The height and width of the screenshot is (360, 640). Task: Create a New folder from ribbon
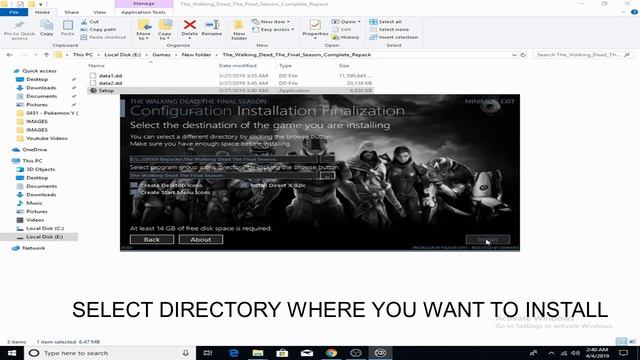coord(239,30)
